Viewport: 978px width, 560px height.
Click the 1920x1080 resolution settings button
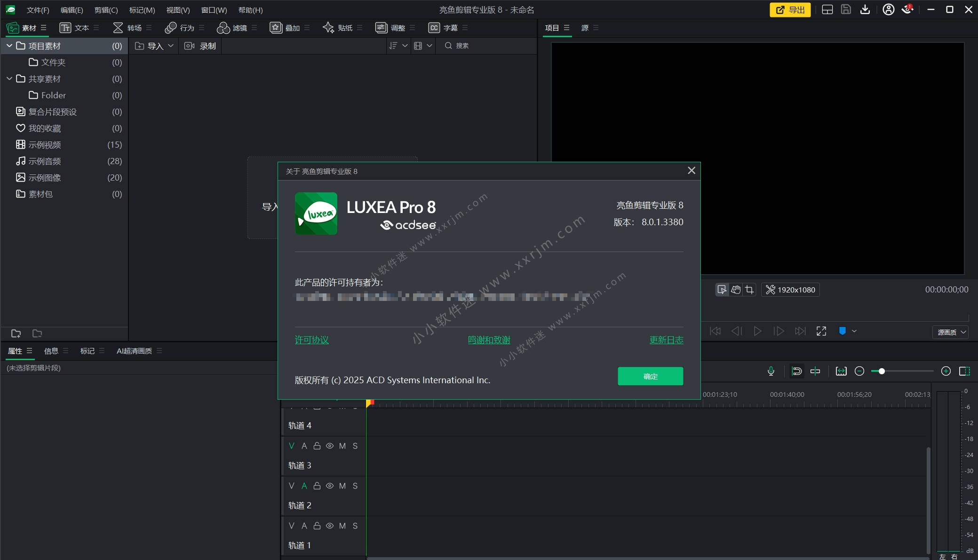[790, 290]
